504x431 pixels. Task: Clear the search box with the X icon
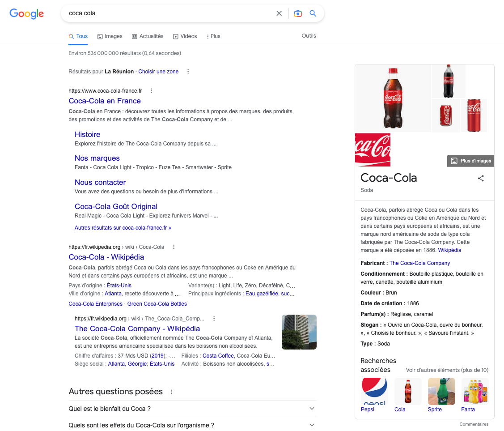pos(279,13)
